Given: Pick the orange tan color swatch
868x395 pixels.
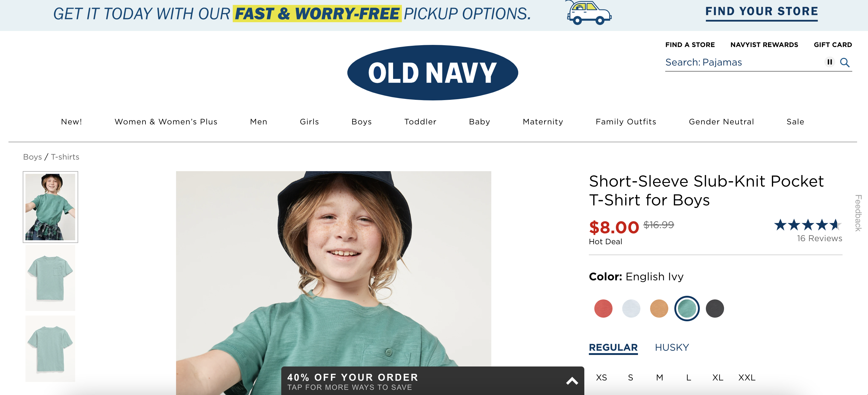Looking at the screenshot, I should pyautogui.click(x=659, y=308).
